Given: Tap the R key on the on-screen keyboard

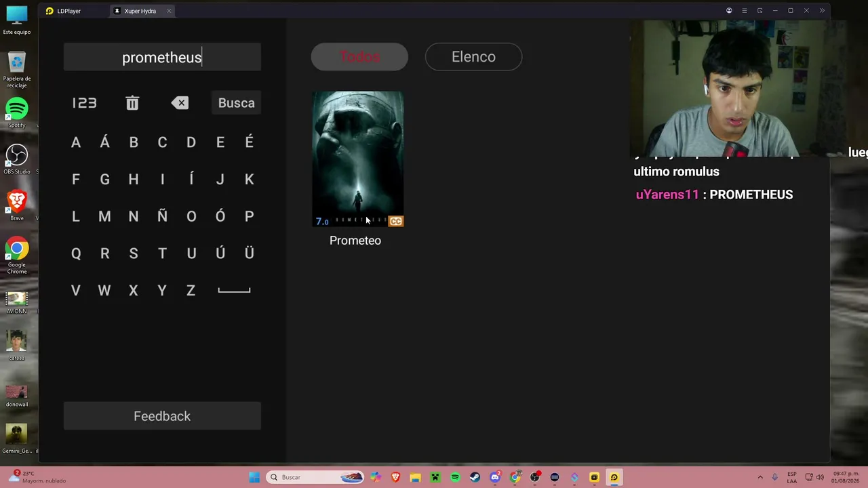Looking at the screenshot, I should [x=104, y=253].
